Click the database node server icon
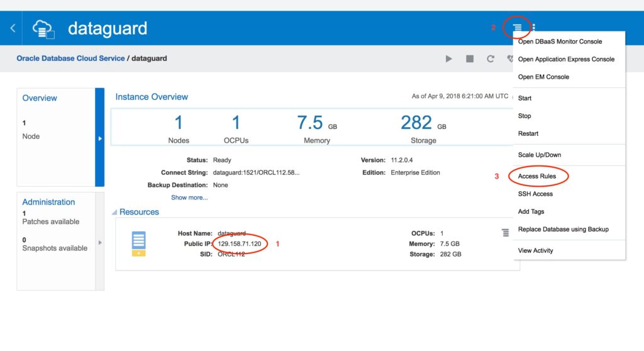Viewport: 644px width, 351px height. [139, 243]
